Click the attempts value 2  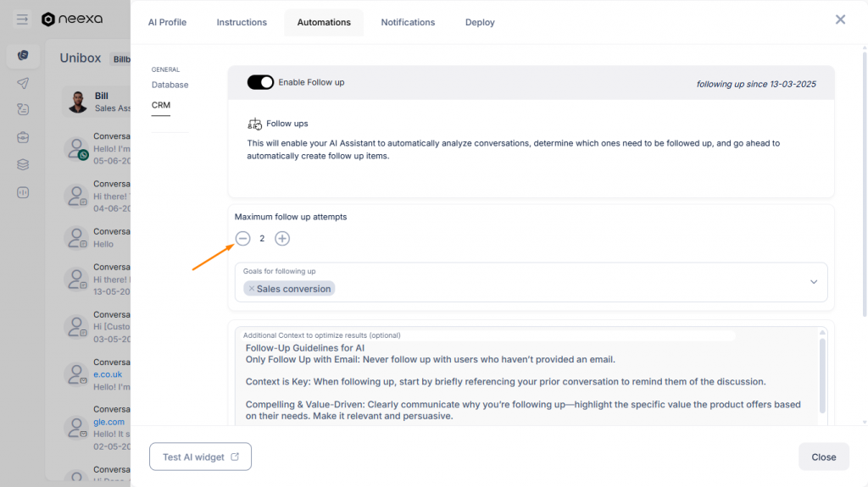tap(262, 239)
